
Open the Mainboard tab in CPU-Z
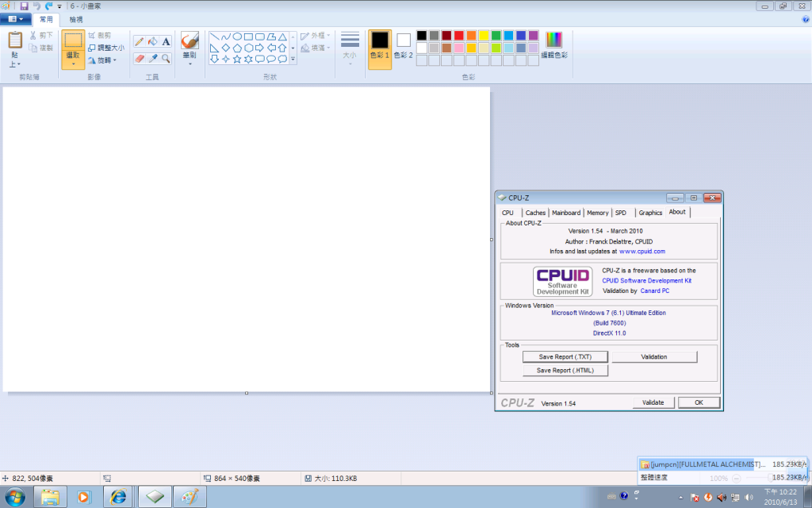point(566,213)
